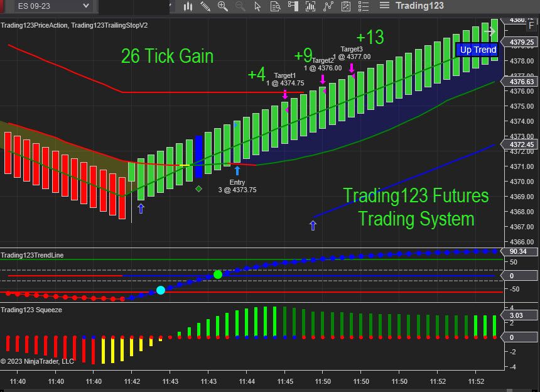This screenshot has height=392, width=540.
Task: Click the 11:42 time axis label
Action: tap(132, 381)
